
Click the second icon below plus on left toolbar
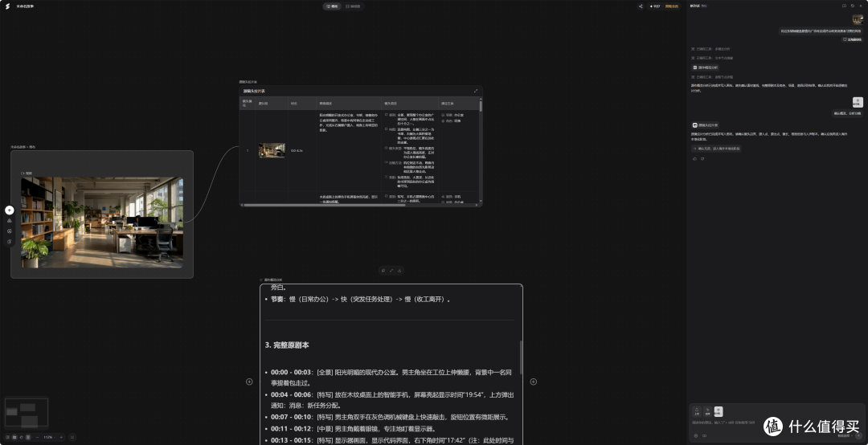point(10,221)
